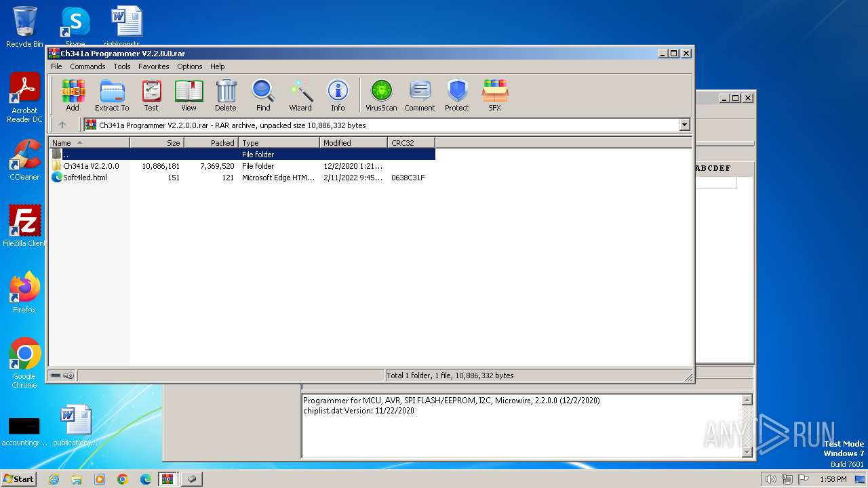Click the packed size 7,369,520 cell
This screenshot has width=868, height=488.
point(217,166)
